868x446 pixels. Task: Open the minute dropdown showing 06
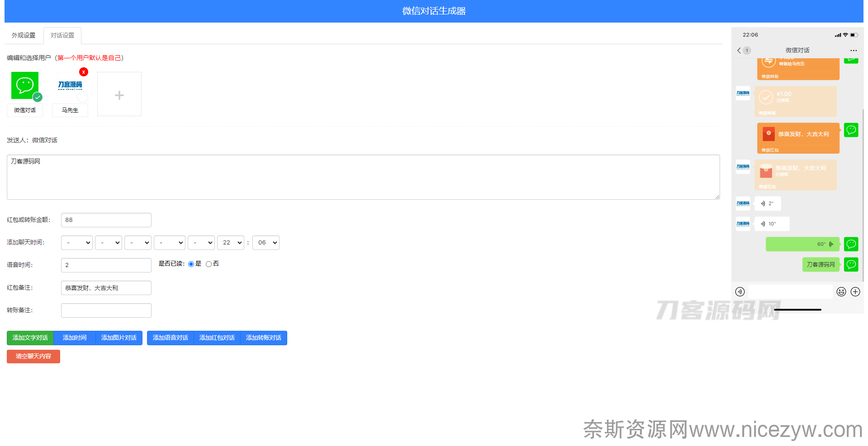tap(266, 243)
